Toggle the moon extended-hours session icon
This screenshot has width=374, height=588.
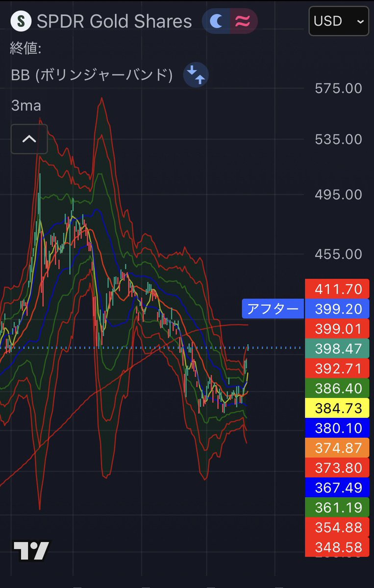coord(216,21)
